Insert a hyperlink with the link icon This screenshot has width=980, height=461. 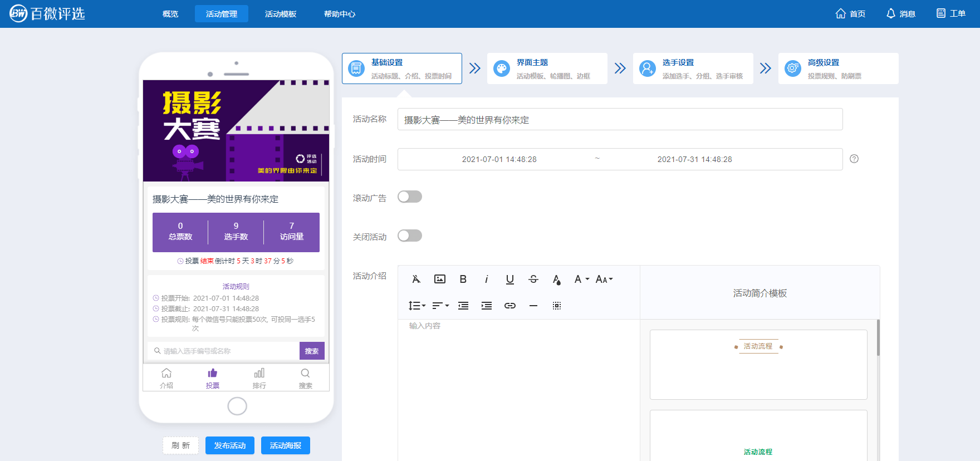(509, 306)
